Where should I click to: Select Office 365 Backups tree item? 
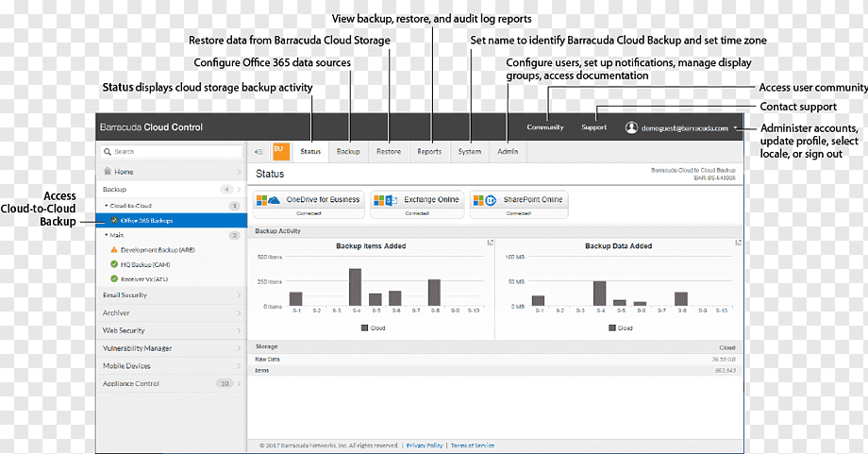pyautogui.click(x=172, y=220)
